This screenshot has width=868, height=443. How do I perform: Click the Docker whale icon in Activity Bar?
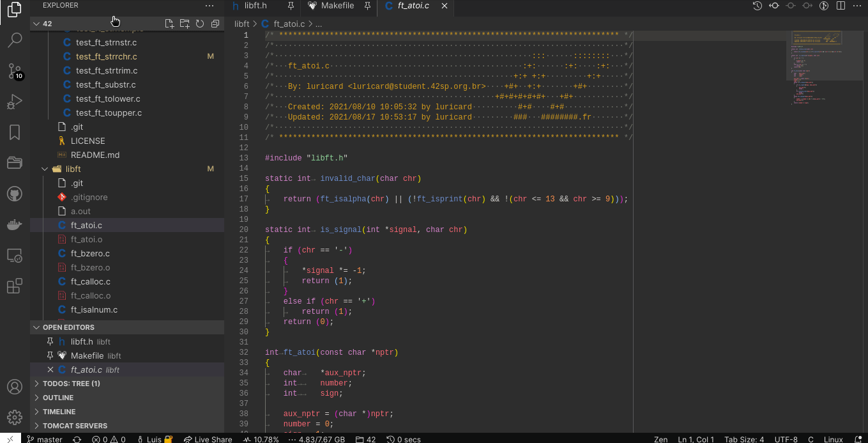(14, 224)
